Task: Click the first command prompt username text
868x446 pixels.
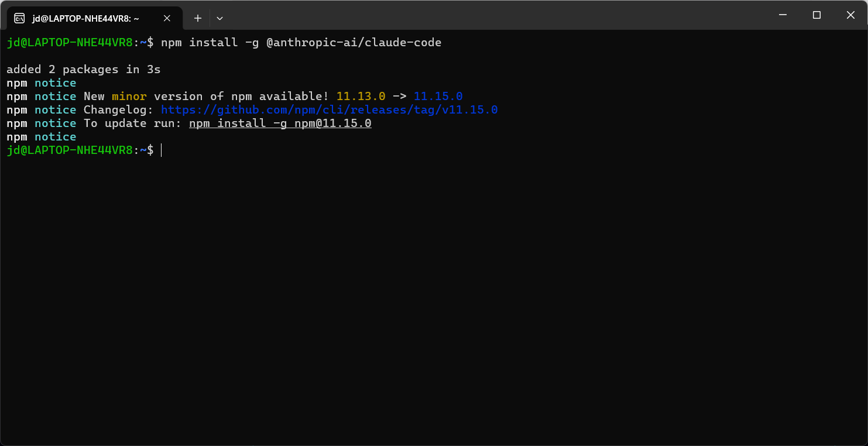Action: coord(70,43)
